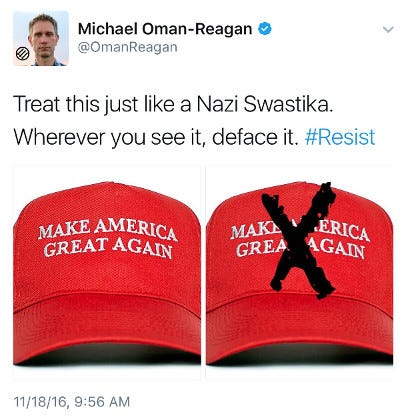Click the 11/18/16, 9:56 AM timestamp
The image size is (400, 417).
[72, 402]
